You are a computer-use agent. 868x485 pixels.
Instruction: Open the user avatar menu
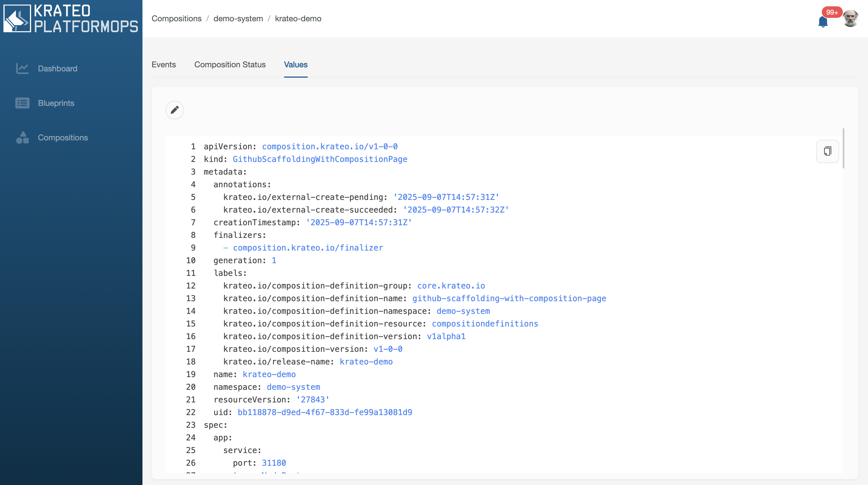[850, 18]
